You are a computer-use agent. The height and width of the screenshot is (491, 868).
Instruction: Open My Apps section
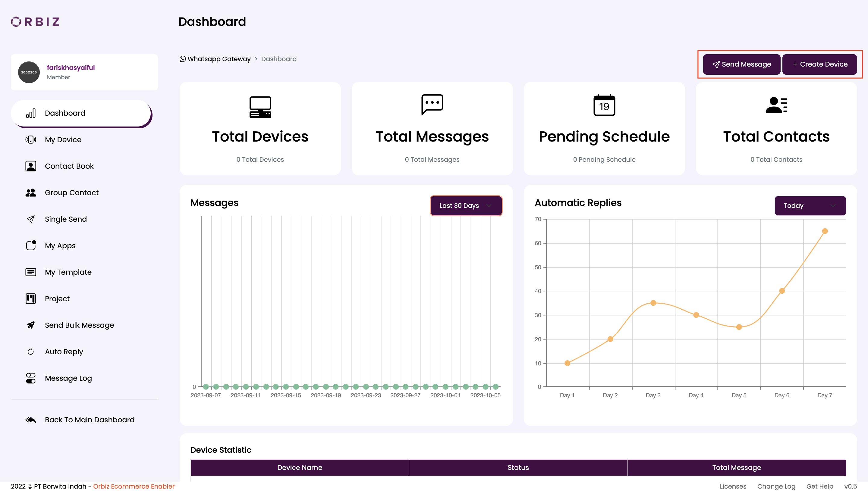(x=60, y=245)
